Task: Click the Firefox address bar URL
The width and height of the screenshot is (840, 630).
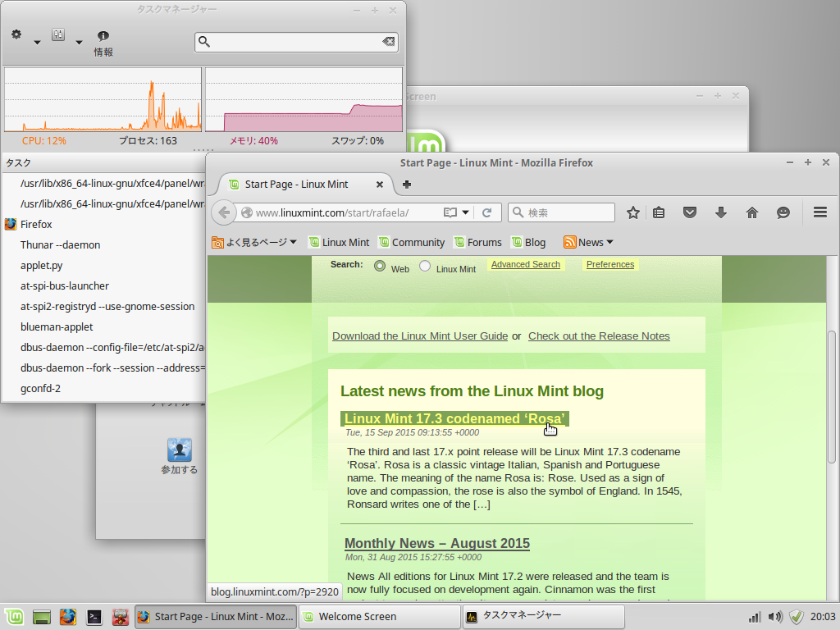Action: [332, 212]
